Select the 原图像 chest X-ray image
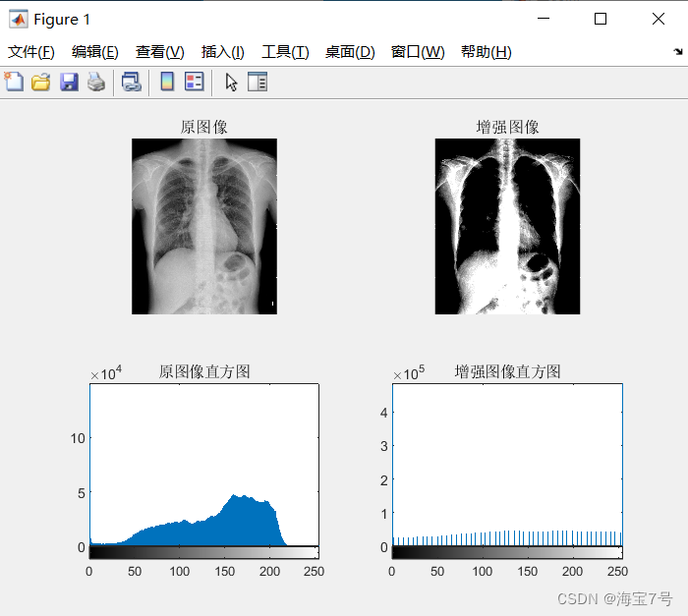The height and width of the screenshot is (616, 688). pos(204,226)
